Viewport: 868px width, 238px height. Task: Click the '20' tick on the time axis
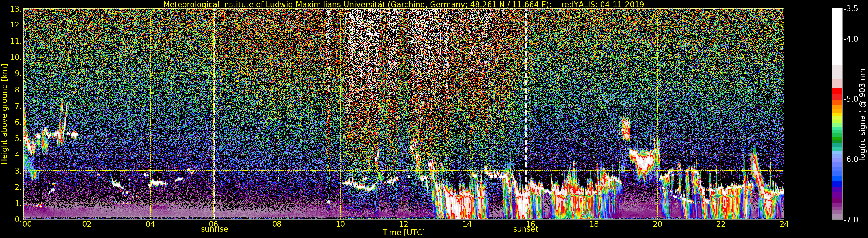(657, 224)
